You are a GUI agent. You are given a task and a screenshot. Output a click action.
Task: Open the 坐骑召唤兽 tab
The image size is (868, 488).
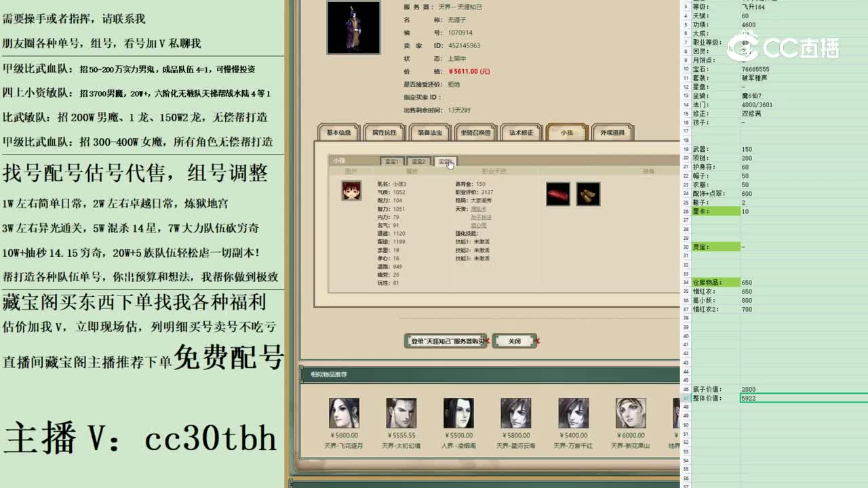(475, 133)
